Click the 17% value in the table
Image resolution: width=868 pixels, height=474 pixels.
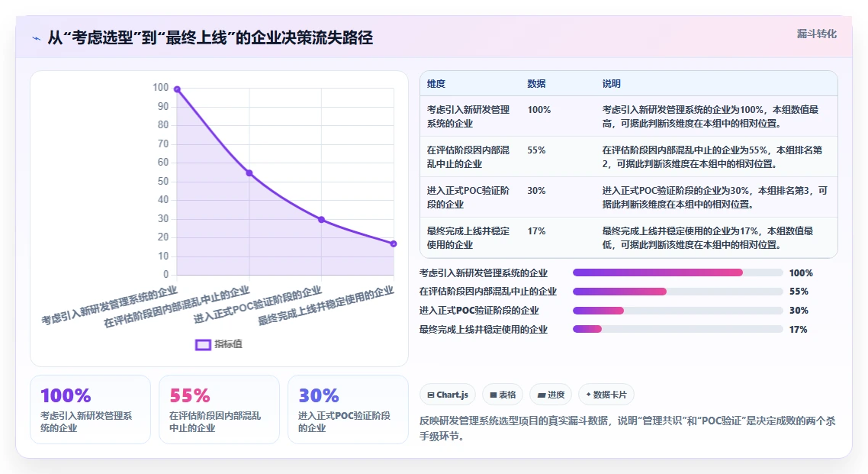coord(536,231)
